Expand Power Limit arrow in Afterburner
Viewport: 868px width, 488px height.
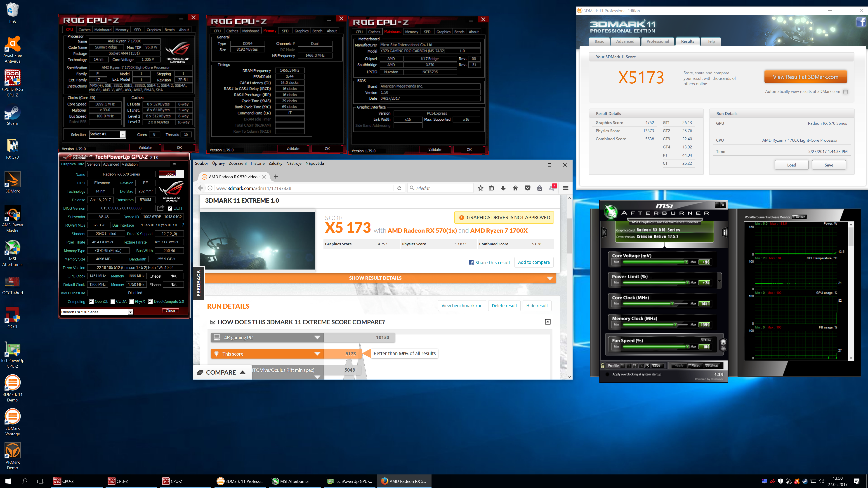click(x=719, y=281)
